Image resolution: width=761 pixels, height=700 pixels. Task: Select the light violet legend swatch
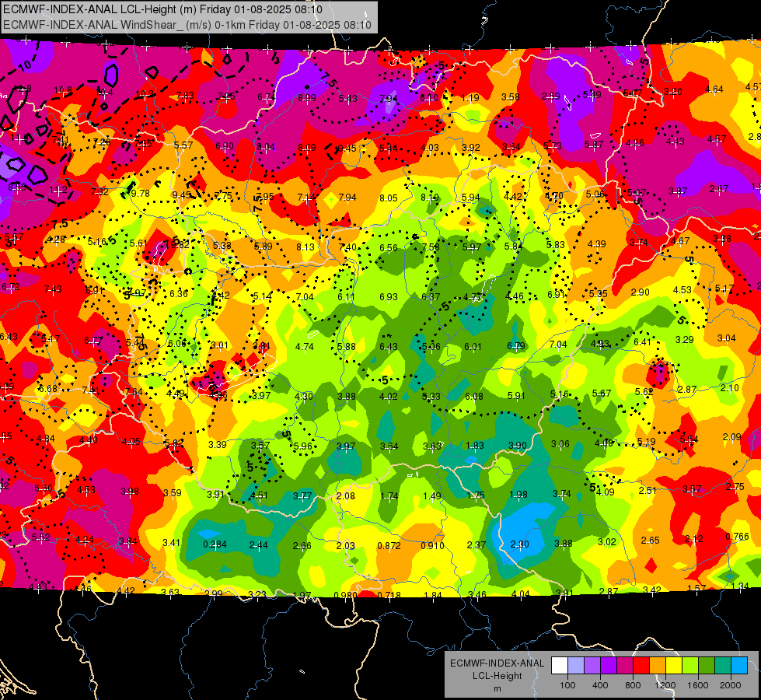(x=592, y=666)
